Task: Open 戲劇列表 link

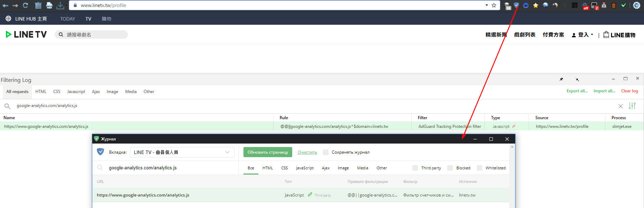Action: (x=525, y=34)
